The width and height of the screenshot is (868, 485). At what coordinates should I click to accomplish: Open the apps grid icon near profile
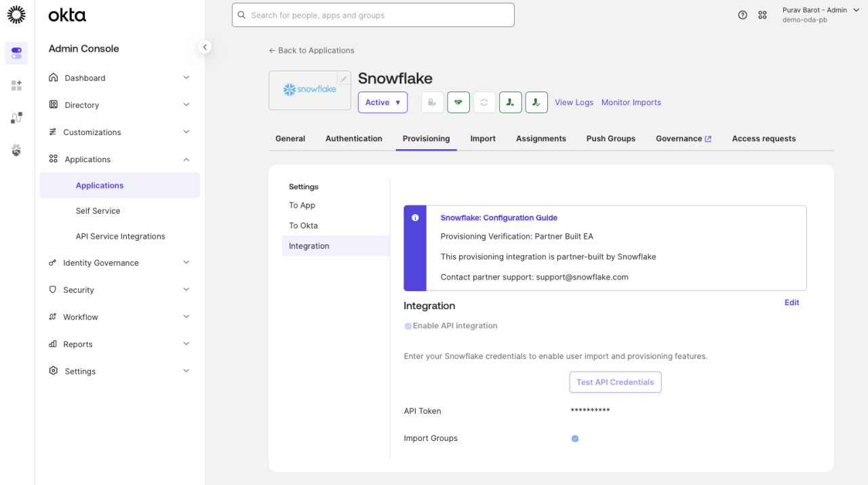[x=762, y=15]
